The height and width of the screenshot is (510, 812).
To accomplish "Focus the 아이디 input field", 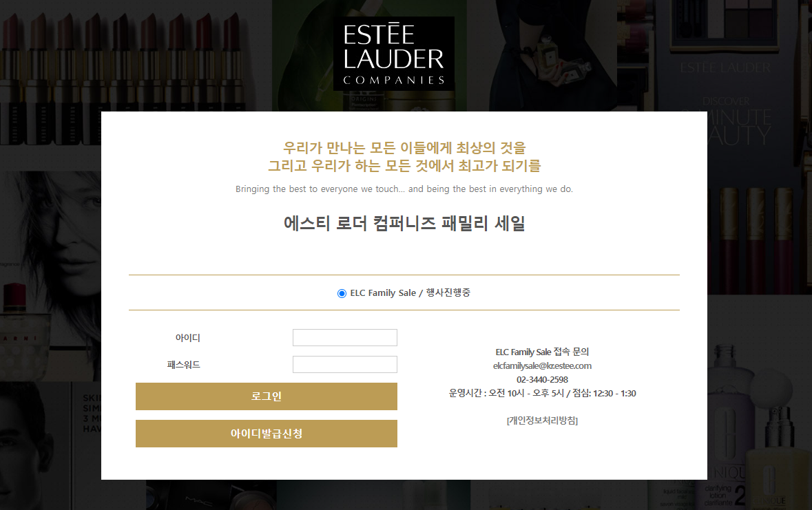I will [345, 337].
